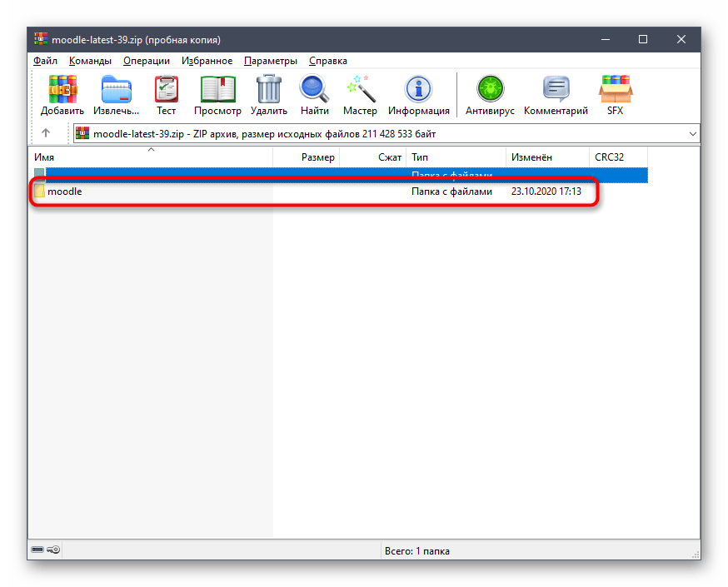
Task: Open the Файл menu
Action: tap(45, 61)
